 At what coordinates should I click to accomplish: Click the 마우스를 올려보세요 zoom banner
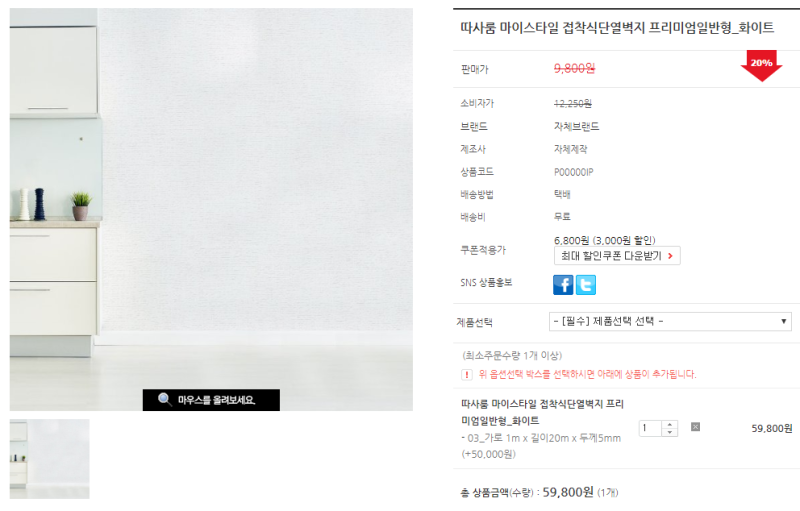coord(211,400)
